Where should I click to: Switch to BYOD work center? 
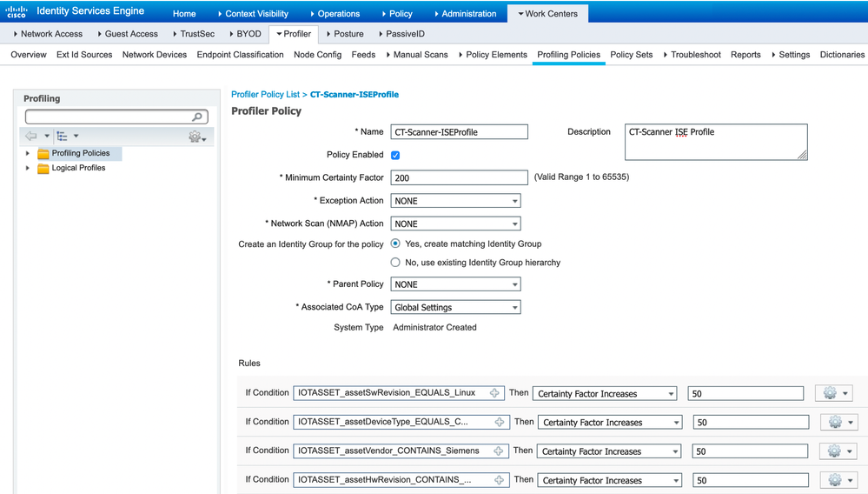[245, 34]
